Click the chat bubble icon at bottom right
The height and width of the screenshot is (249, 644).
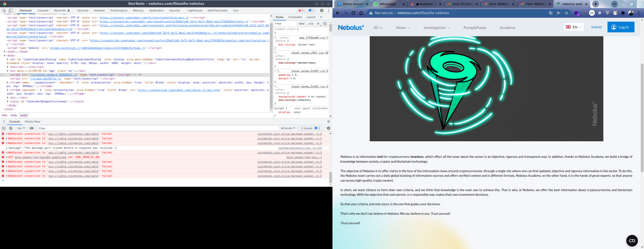632,240
